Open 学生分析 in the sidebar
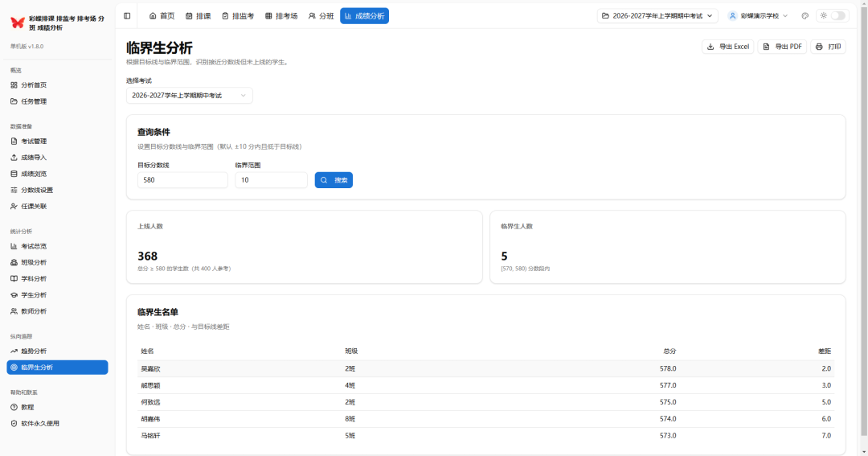The image size is (868, 456). (x=58, y=295)
